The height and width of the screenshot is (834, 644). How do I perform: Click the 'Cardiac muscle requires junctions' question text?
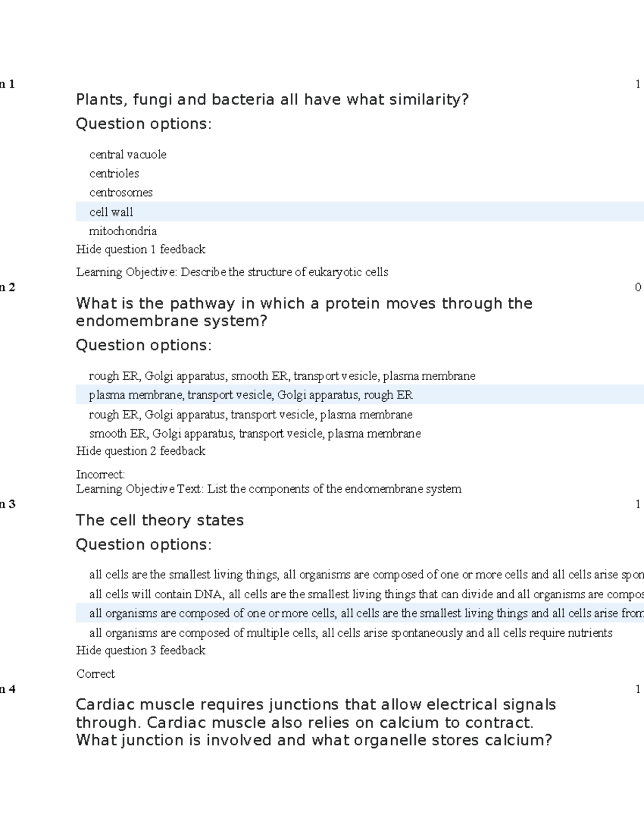pyautogui.click(x=316, y=722)
